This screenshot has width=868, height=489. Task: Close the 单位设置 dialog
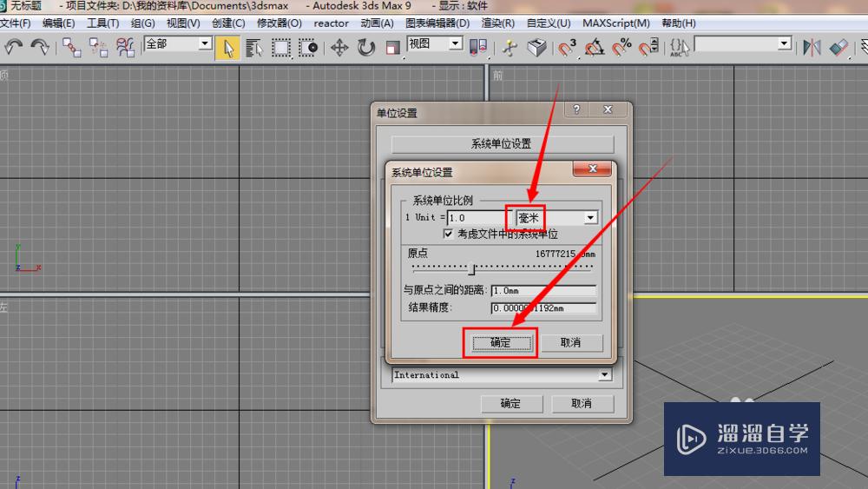[608, 109]
